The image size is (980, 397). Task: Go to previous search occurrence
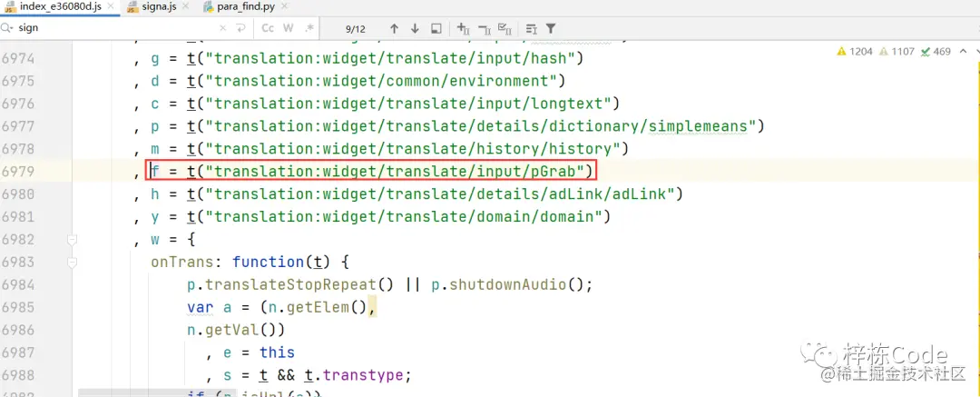(x=394, y=28)
